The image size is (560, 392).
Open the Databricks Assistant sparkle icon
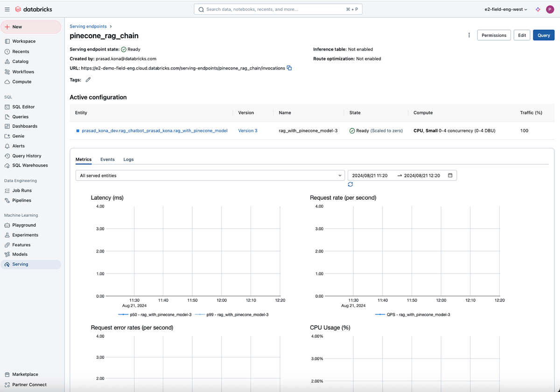click(x=538, y=9)
